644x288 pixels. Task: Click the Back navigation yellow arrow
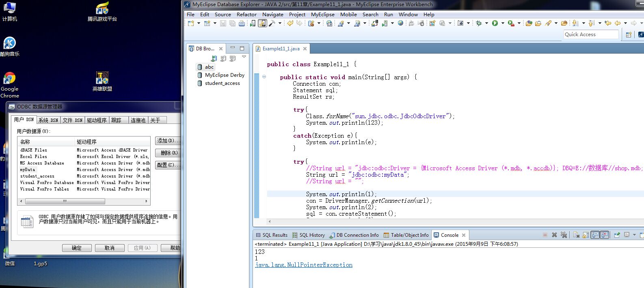click(x=618, y=23)
